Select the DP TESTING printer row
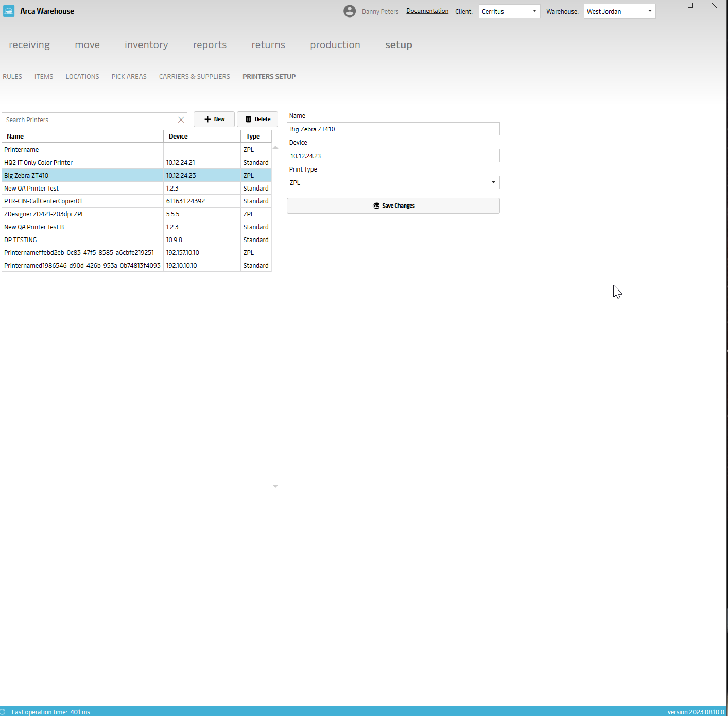This screenshot has height=716, width=728. 82,240
